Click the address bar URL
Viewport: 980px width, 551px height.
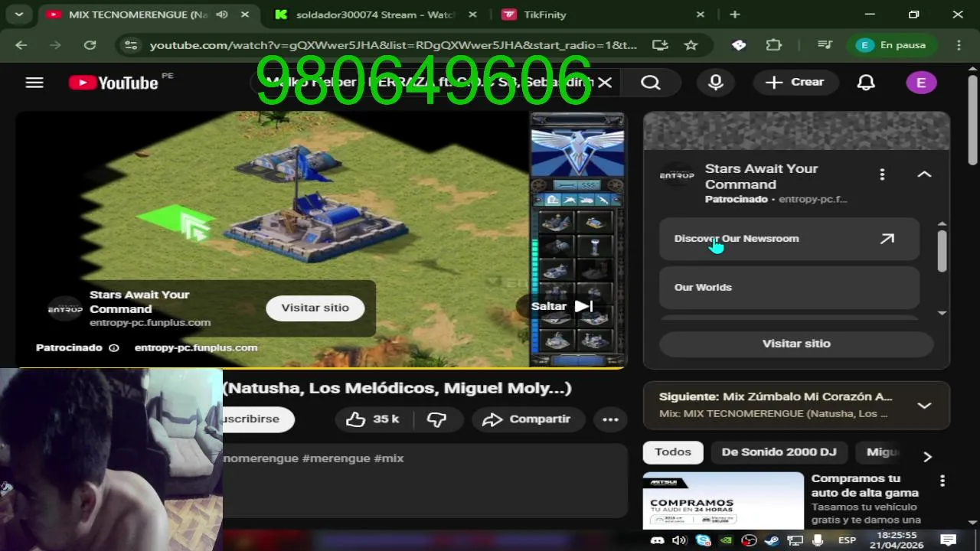point(393,45)
